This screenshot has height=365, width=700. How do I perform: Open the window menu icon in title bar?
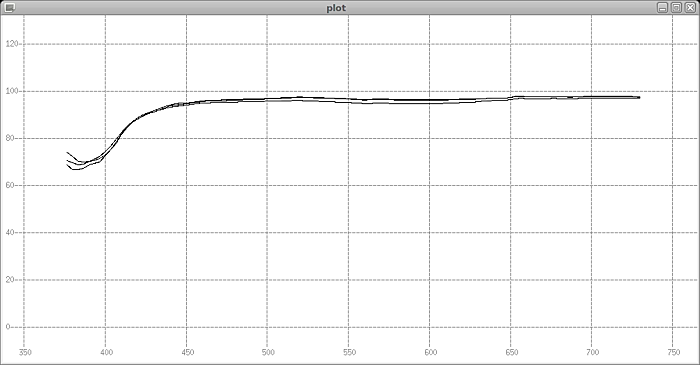click(9, 7)
